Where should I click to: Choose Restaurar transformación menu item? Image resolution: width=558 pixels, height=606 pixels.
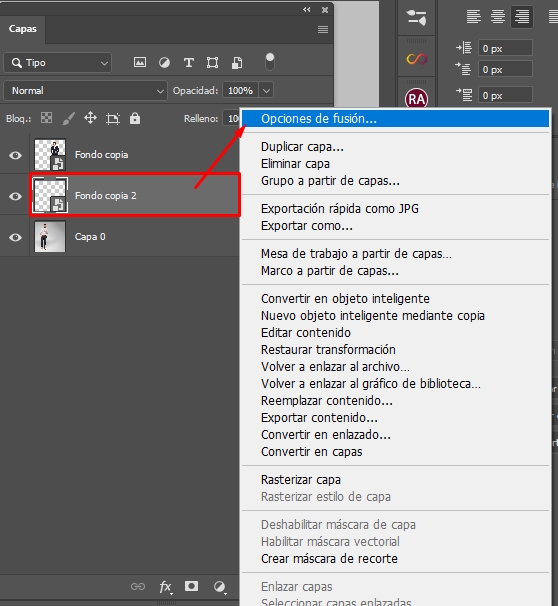[x=396, y=350]
